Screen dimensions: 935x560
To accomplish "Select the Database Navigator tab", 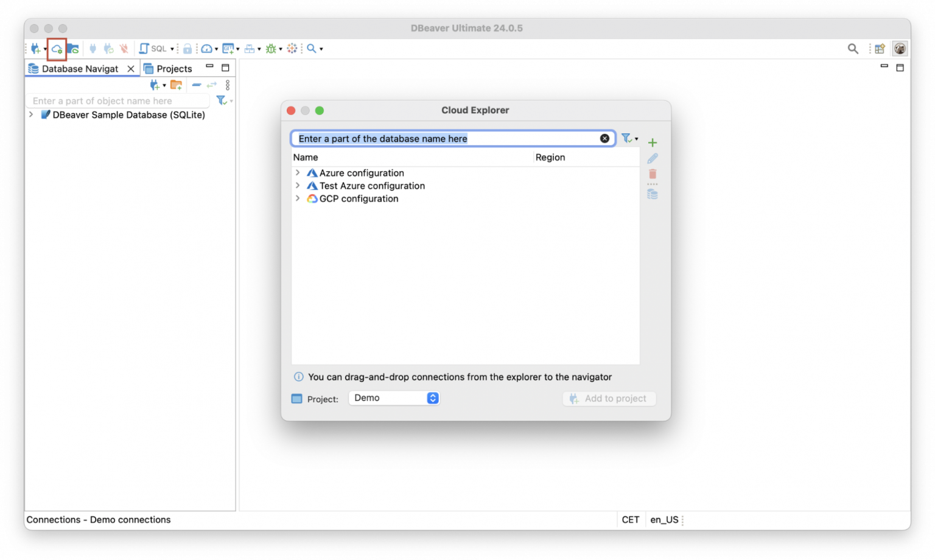I will coord(80,68).
